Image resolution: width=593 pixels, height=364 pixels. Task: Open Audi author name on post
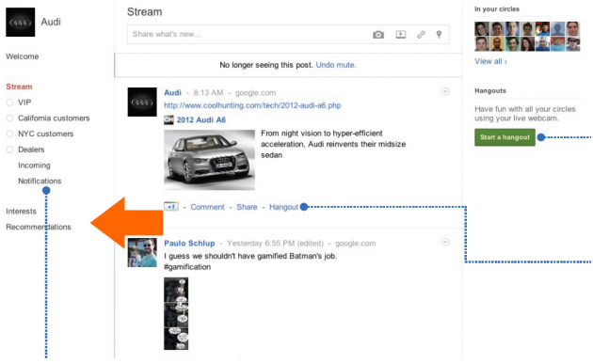[172, 92]
